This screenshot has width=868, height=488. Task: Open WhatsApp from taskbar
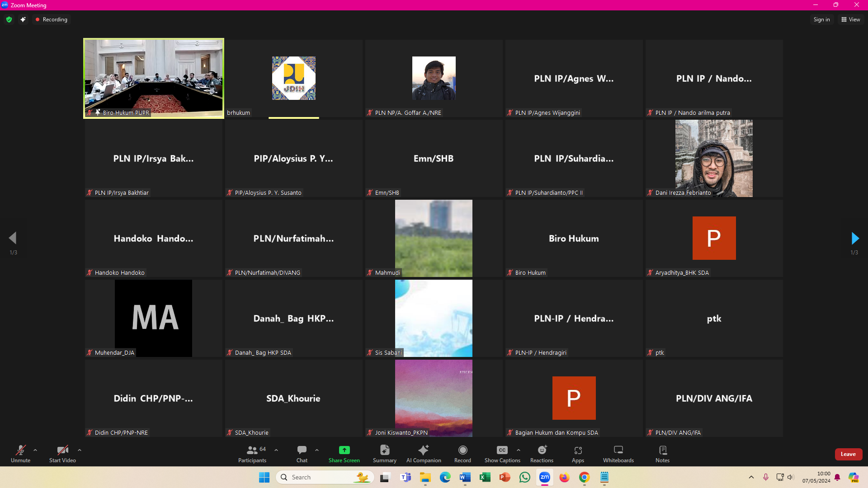pos(525,477)
